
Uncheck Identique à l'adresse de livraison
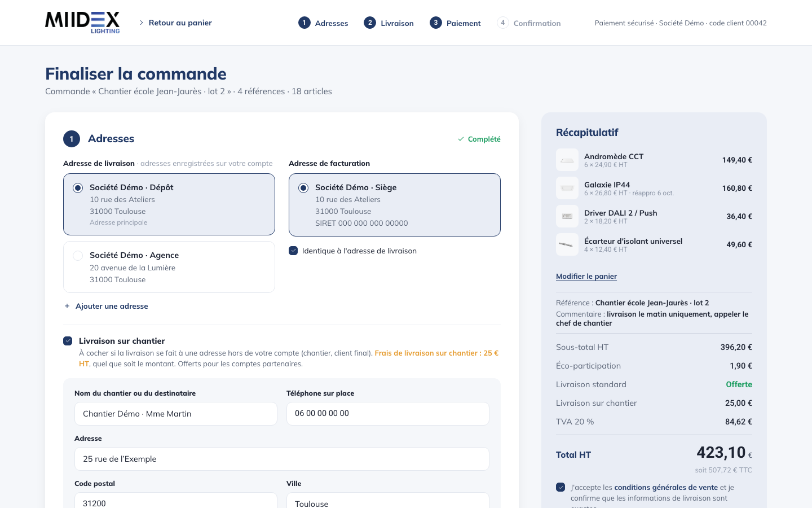(293, 251)
